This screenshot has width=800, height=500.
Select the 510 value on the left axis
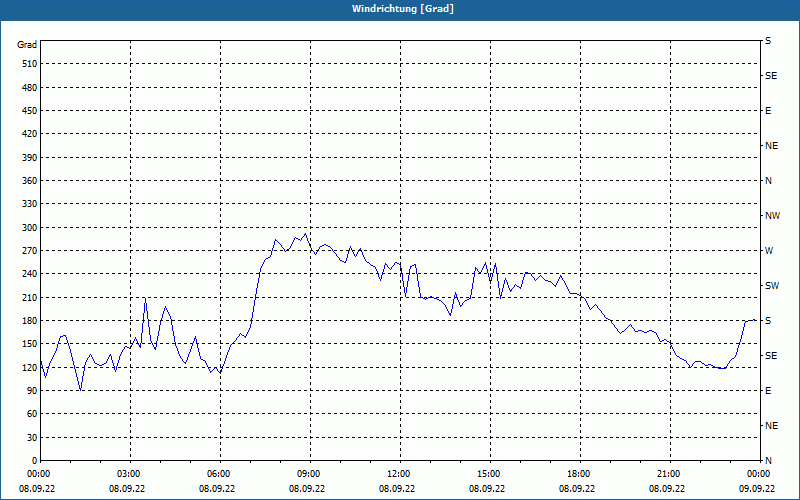[x=30, y=64]
